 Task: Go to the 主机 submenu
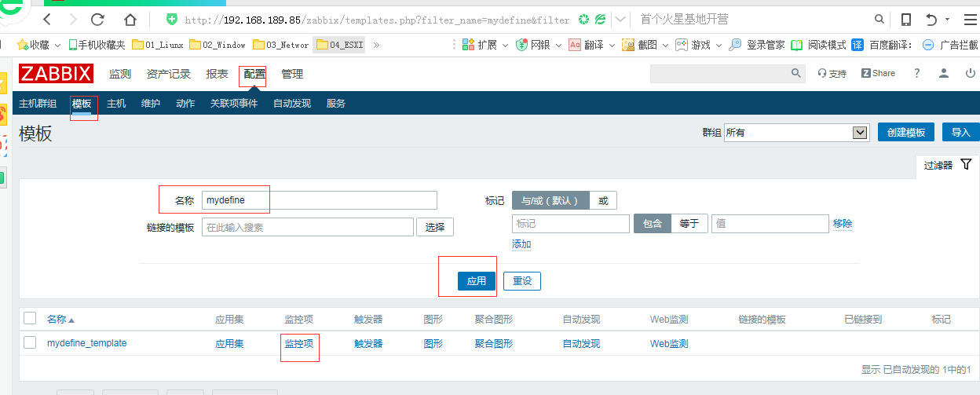[x=116, y=104]
